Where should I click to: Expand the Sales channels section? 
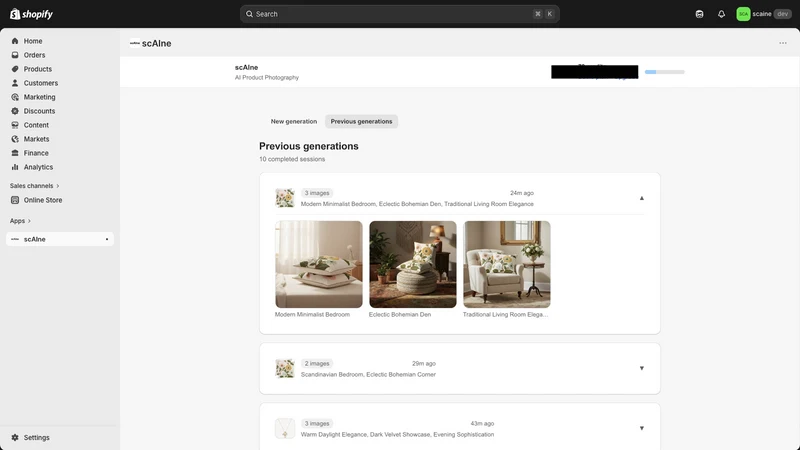tap(34, 186)
